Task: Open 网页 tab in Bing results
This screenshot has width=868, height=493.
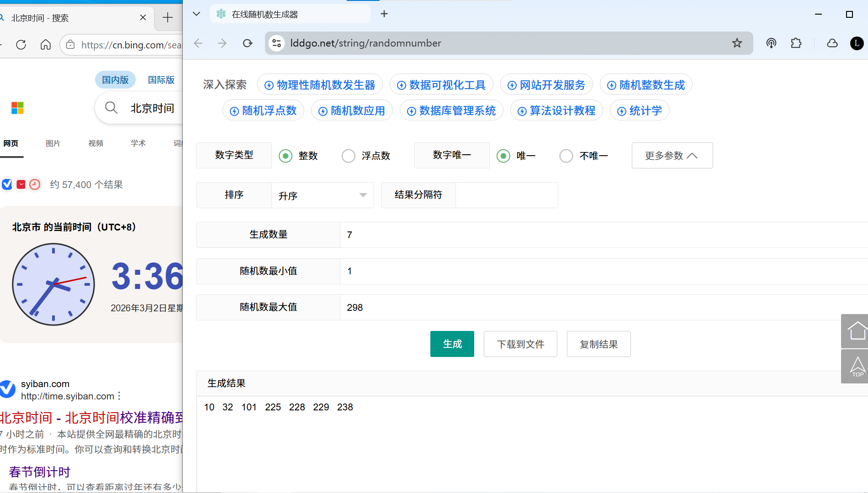Action: click(x=11, y=143)
